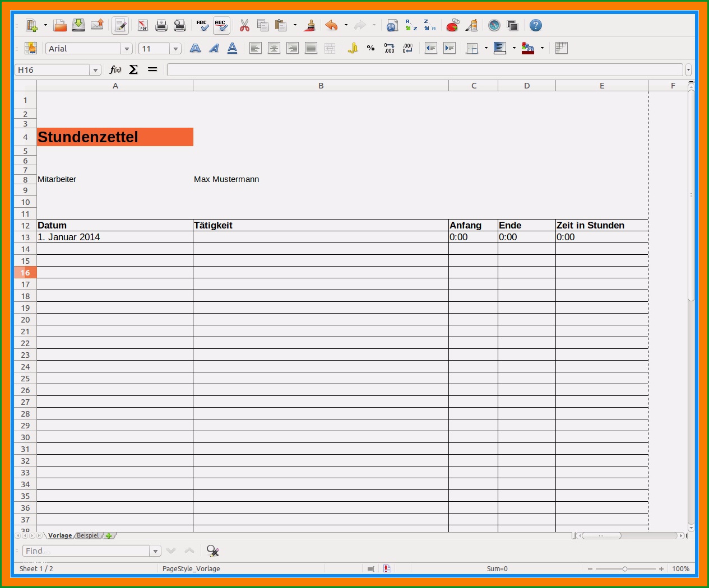The height and width of the screenshot is (588, 709).
Task: Expand the formula bar arrow
Action: coord(688,70)
